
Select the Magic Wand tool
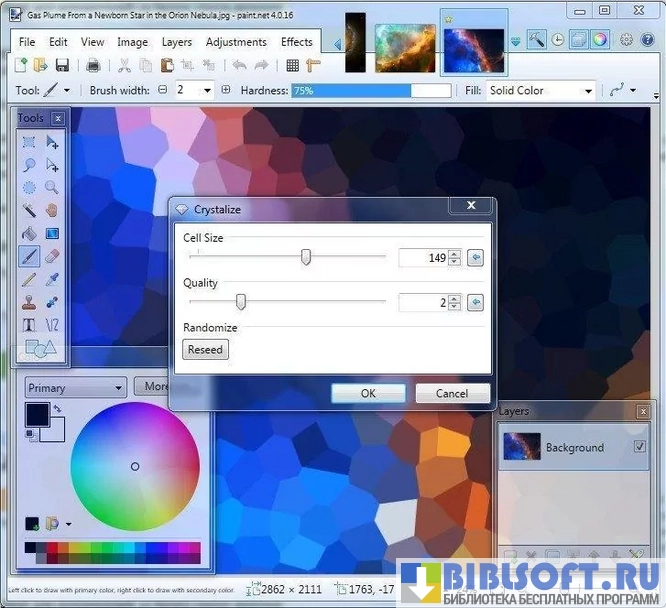click(x=29, y=210)
